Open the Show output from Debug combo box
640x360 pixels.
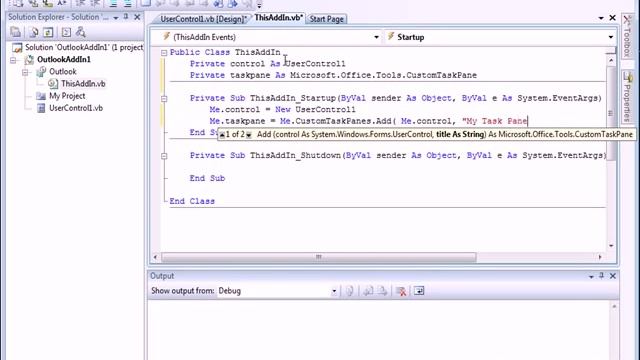[x=278, y=291]
